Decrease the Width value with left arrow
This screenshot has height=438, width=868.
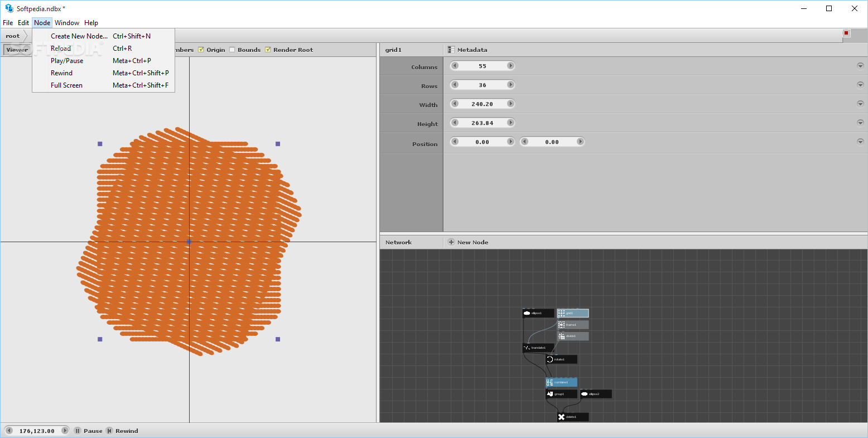tap(455, 104)
